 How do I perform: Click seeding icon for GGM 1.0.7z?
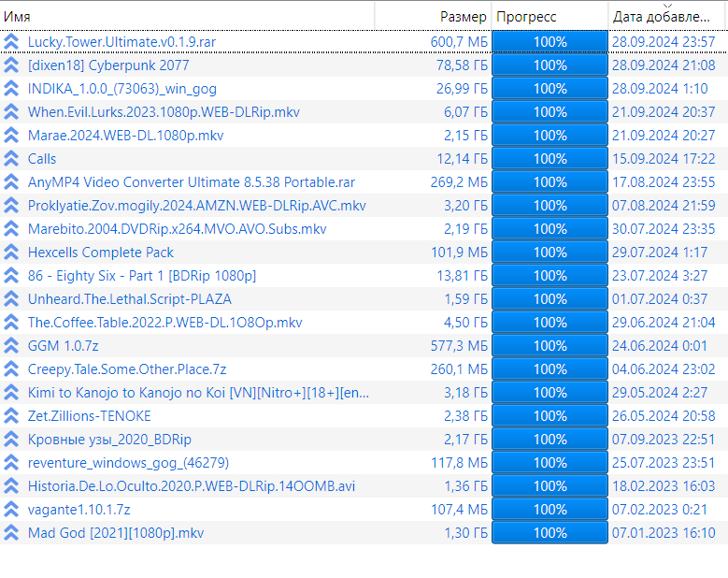[11, 346]
